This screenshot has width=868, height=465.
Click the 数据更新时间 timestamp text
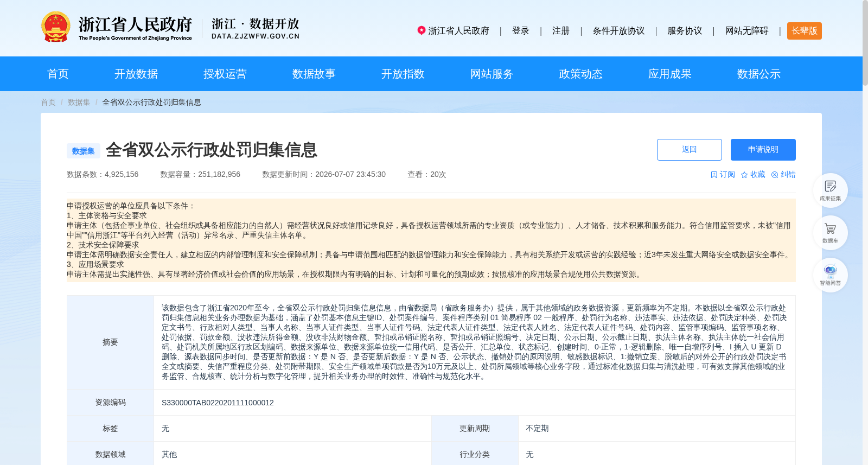324,174
